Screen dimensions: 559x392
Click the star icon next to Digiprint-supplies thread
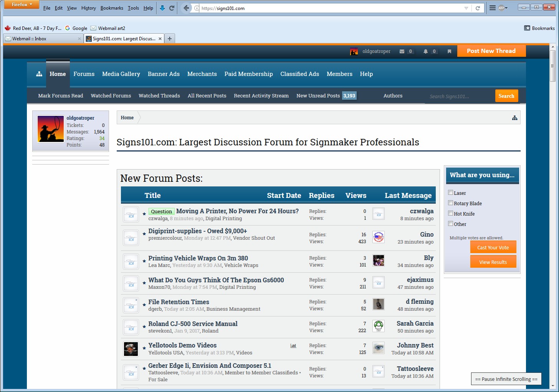point(144,233)
